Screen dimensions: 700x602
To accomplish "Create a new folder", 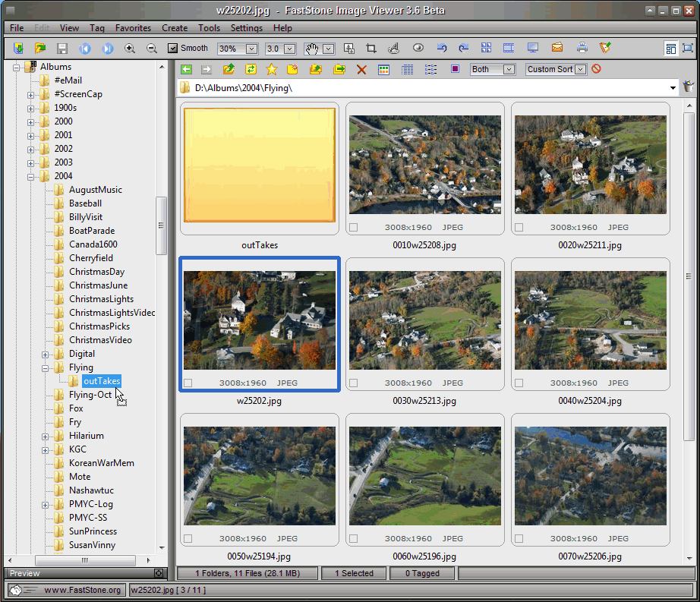I will [x=292, y=69].
